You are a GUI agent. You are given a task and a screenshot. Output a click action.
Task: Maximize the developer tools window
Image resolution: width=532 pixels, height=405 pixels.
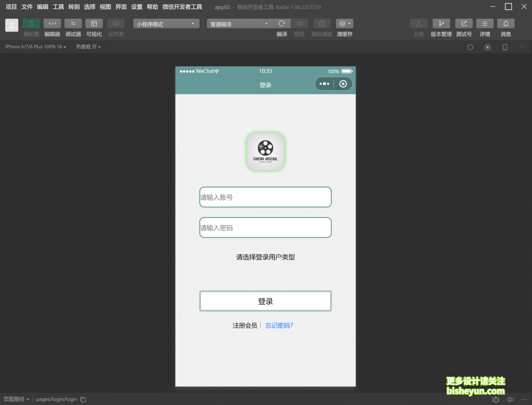click(508, 7)
